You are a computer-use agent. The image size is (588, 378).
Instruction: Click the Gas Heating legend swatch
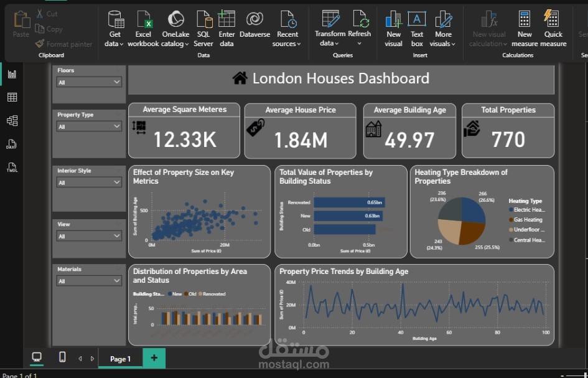pos(511,220)
